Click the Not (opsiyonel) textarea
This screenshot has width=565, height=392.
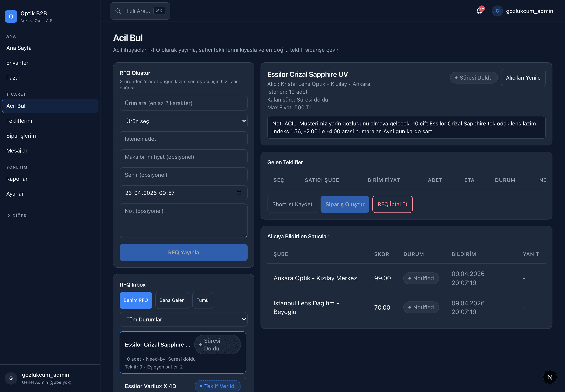[183, 220]
